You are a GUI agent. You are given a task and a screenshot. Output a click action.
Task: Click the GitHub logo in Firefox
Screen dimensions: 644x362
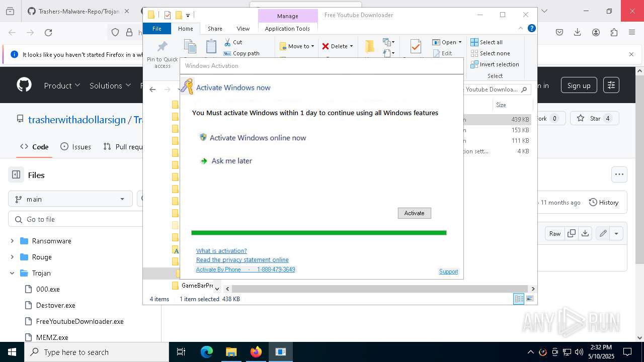tap(24, 85)
